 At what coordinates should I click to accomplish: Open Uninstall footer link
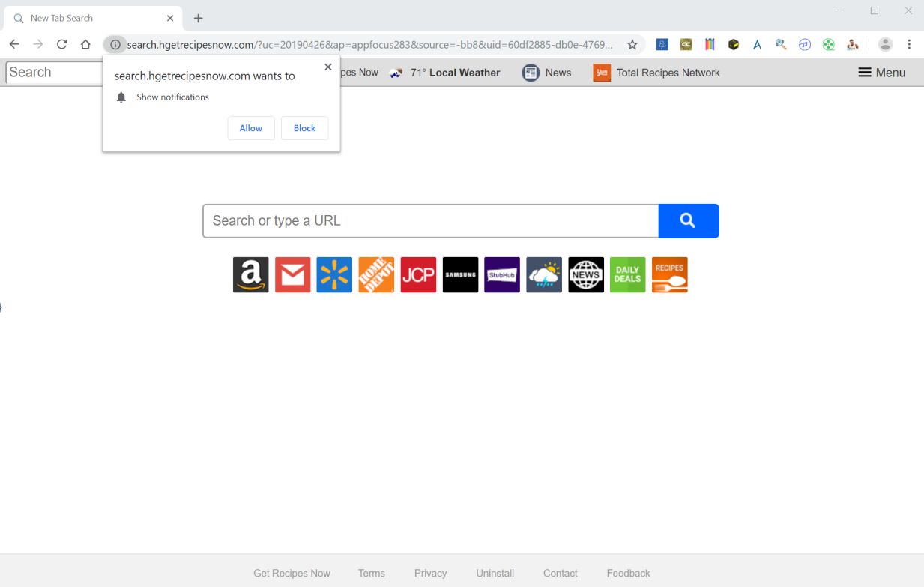[x=495, y=573]
